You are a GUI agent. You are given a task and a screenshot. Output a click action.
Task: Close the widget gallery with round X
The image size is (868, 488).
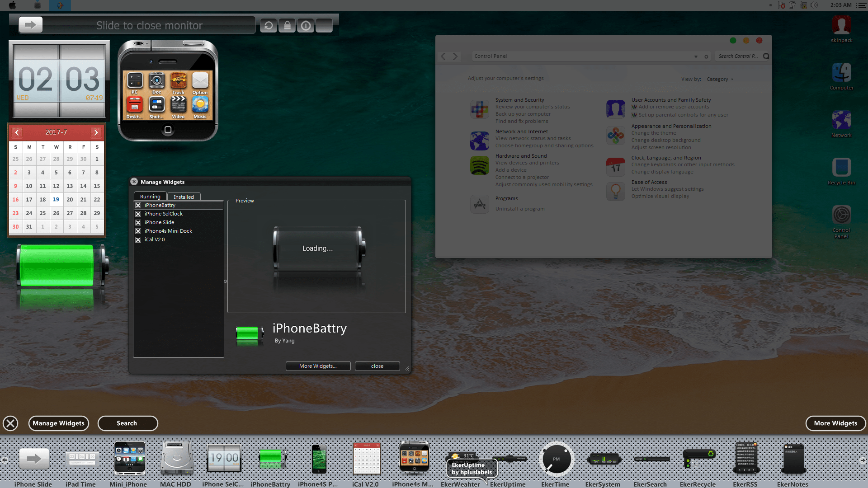click(10, 423)
